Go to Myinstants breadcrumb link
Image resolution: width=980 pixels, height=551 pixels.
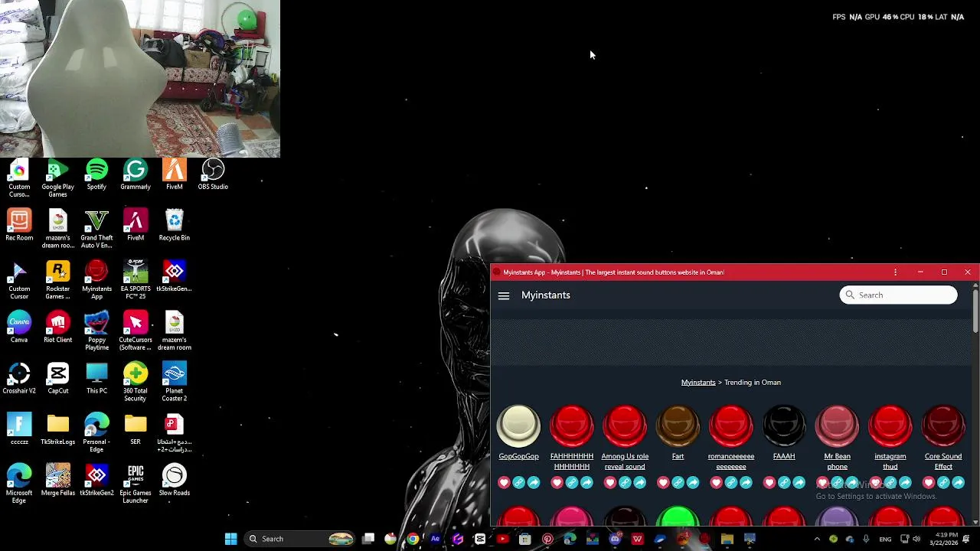tap(698, 383)
